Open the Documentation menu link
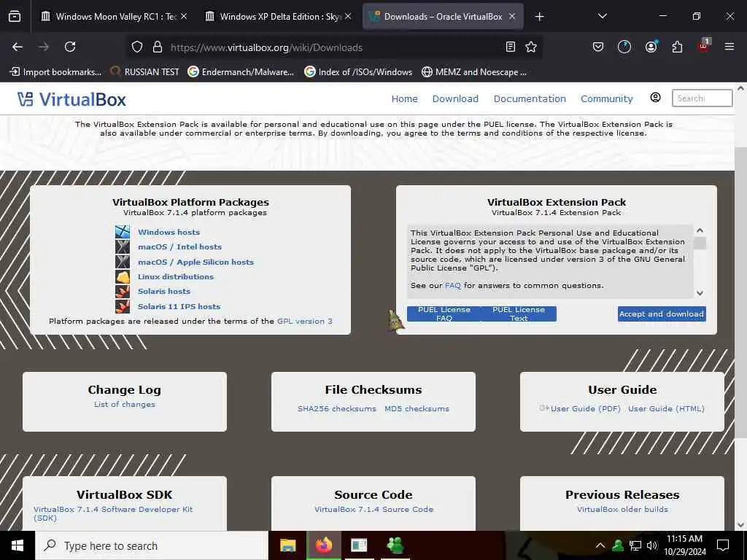Image resolution: width=747 pixels, height=560 pixels. pyautogui.click(x=530, y=98)
